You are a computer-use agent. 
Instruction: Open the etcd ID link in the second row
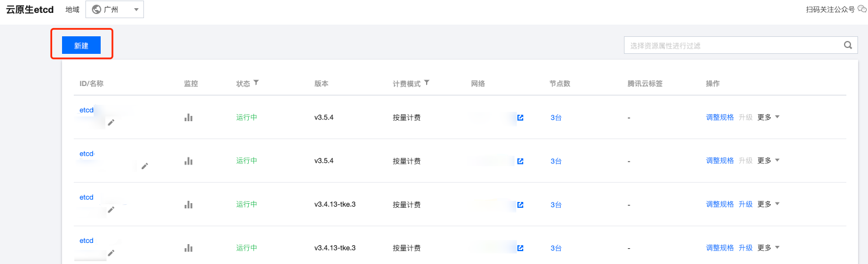click(87, 154)
